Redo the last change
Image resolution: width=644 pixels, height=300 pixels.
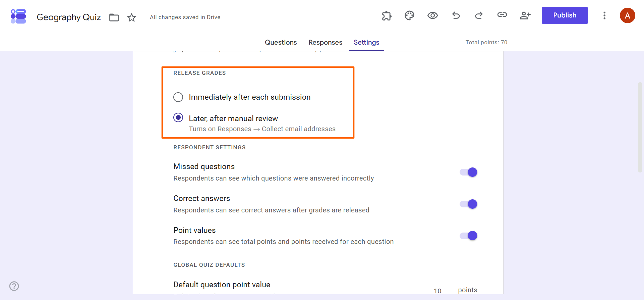pyautogui.click(x=479, y=15)
